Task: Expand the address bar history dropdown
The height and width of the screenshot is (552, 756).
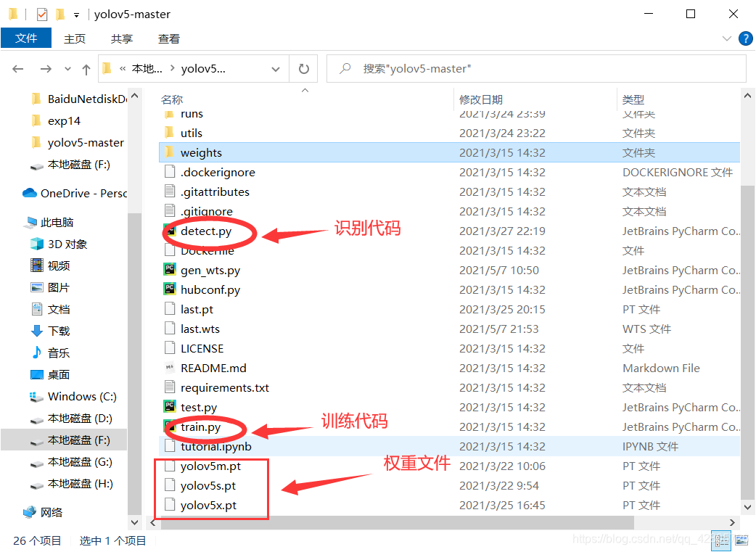Action: [x=276, y=69]
